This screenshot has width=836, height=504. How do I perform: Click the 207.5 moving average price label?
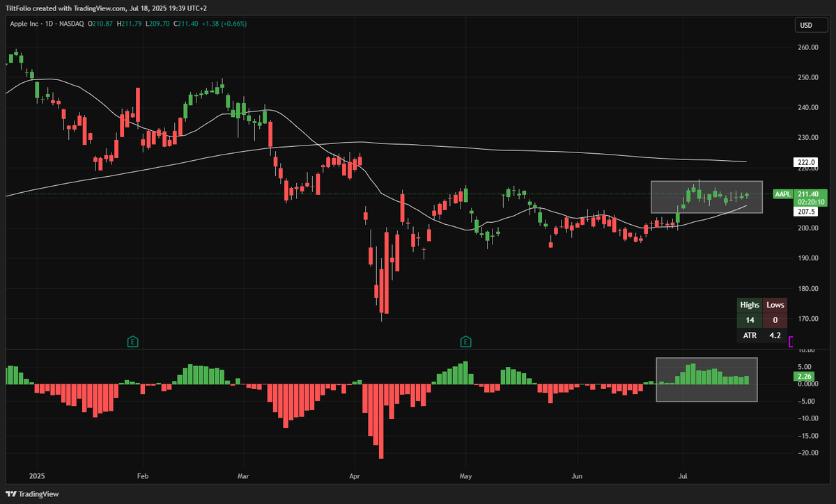point(805,211)
